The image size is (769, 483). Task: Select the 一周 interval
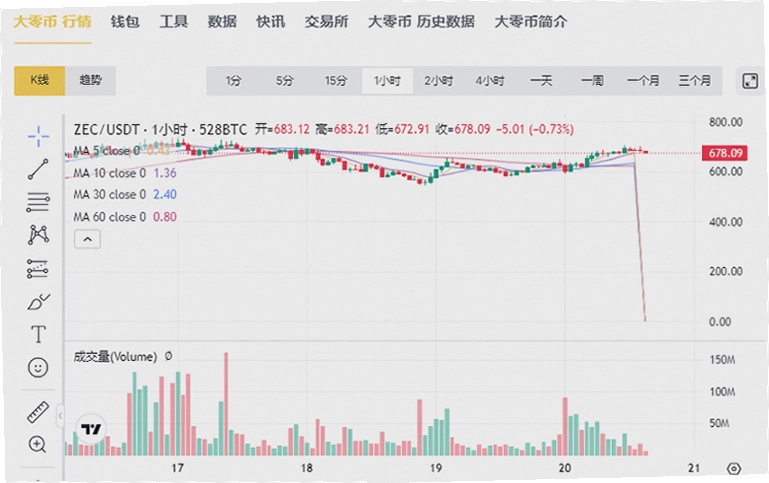pyautogui.click(x=592, y=81)
